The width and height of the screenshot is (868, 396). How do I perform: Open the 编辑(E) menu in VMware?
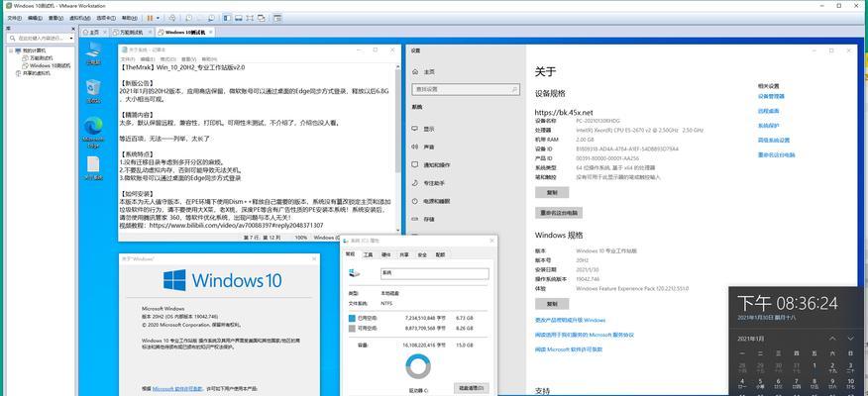pyautogui.click(x=35, y=18)
